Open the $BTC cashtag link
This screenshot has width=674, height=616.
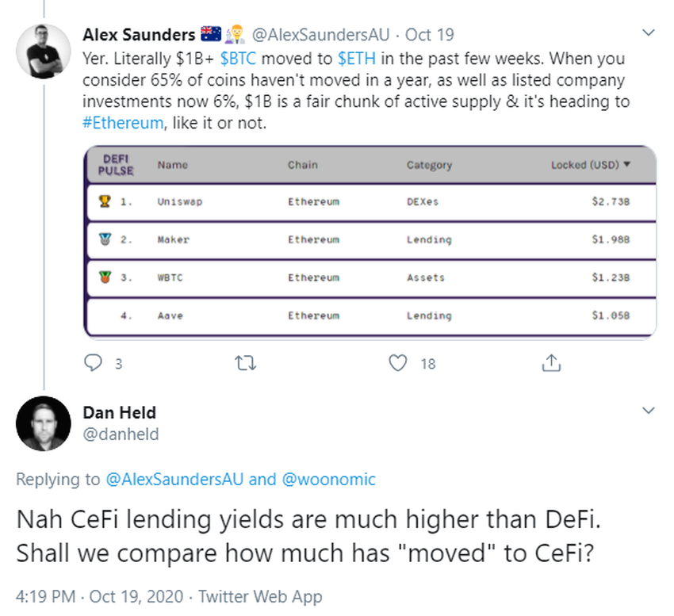[241, 59]
